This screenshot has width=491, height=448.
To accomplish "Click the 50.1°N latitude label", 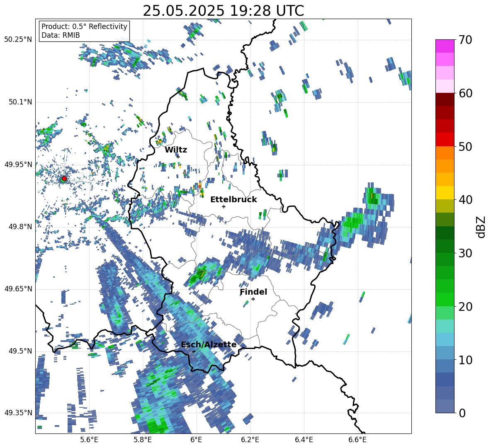I will pyautogui.click(x=20, y=102).
